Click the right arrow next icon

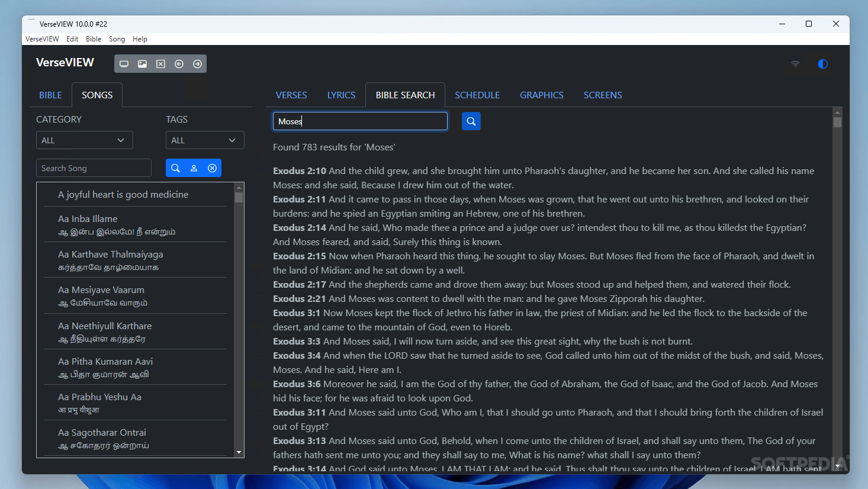(x=197, y=64)
